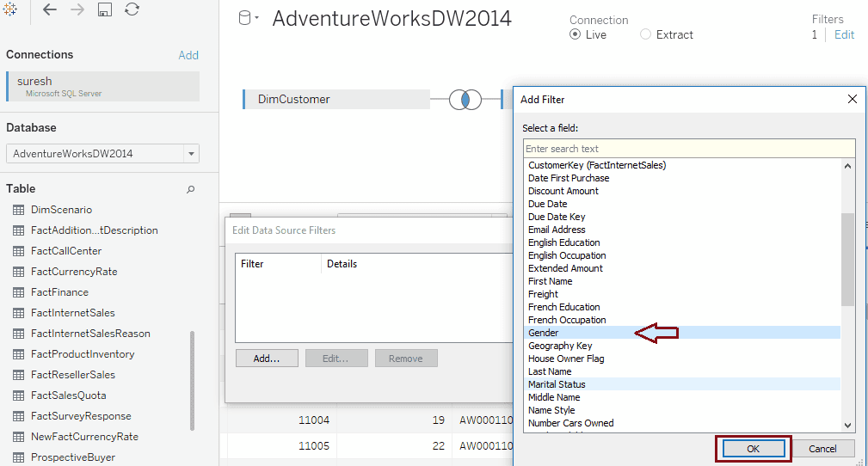Click the FactInternetSalesReason table icon
This screenshot has width=868, height=466.
[x=18, y=334]
